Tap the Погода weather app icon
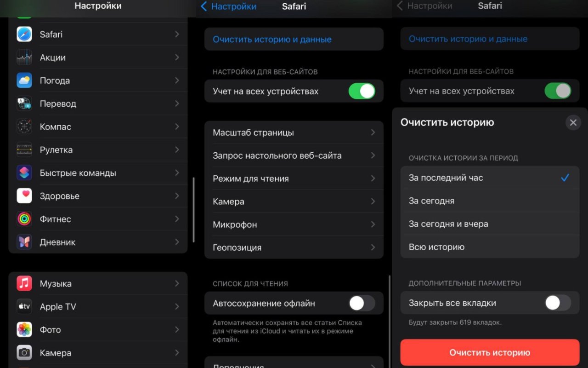588x368 pixels. (24, 80)
